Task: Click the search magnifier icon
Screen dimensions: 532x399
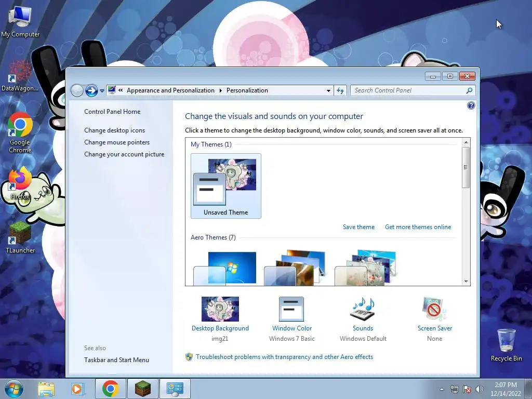Action: point(469,90)
